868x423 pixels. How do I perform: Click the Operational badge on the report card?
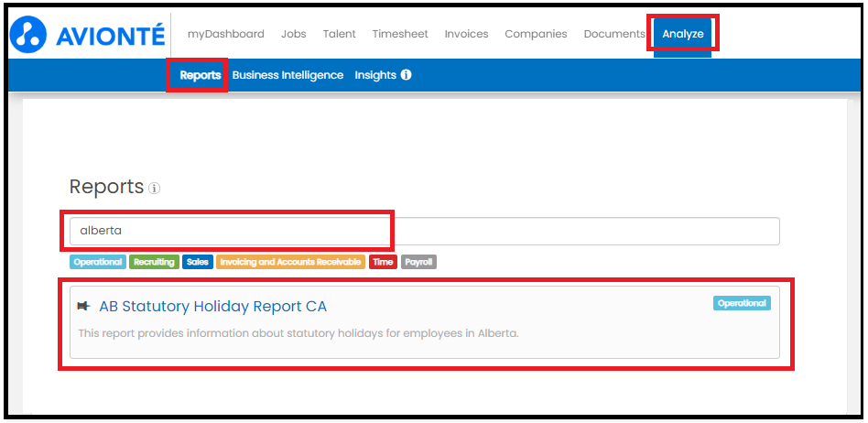coord(742,303)
